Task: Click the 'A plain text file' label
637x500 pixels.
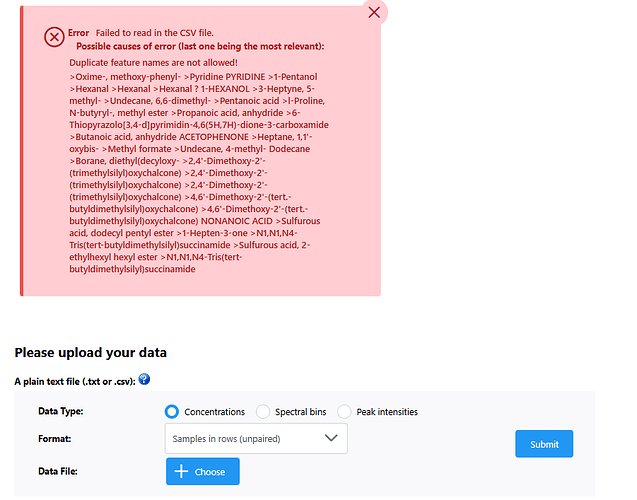Action: click(75, 381)
